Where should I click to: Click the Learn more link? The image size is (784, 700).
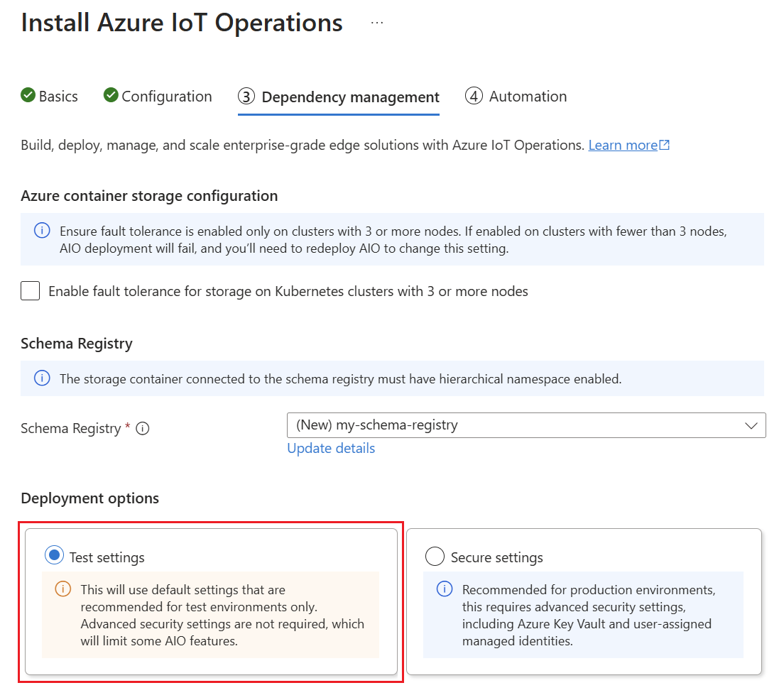pyautogui.click(x=623, y=144)
